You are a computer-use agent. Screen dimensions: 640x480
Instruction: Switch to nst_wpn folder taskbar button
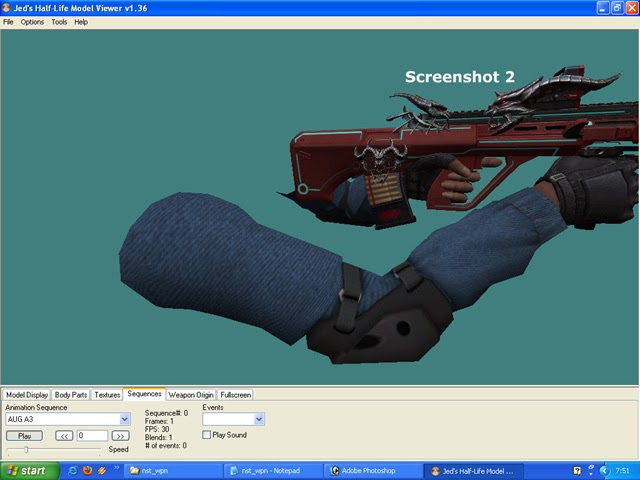point(173,471)
